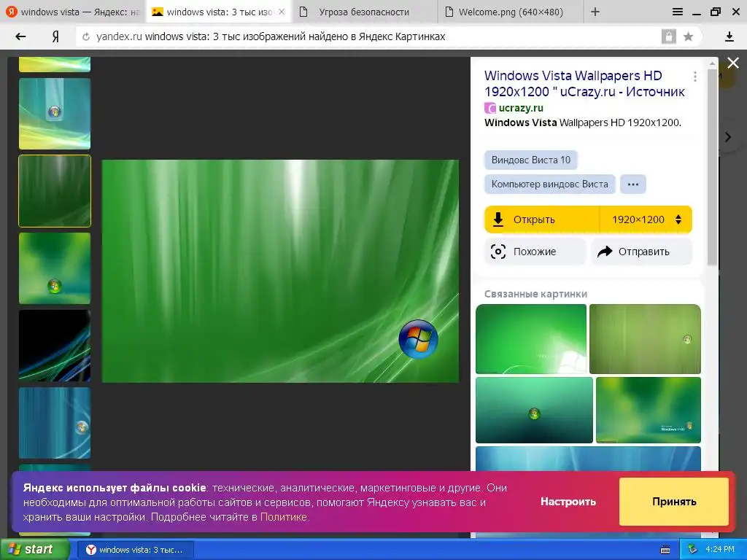747x560 pixels.
Task: Click the tray icon beside the clock
Action: click(693, 549)
